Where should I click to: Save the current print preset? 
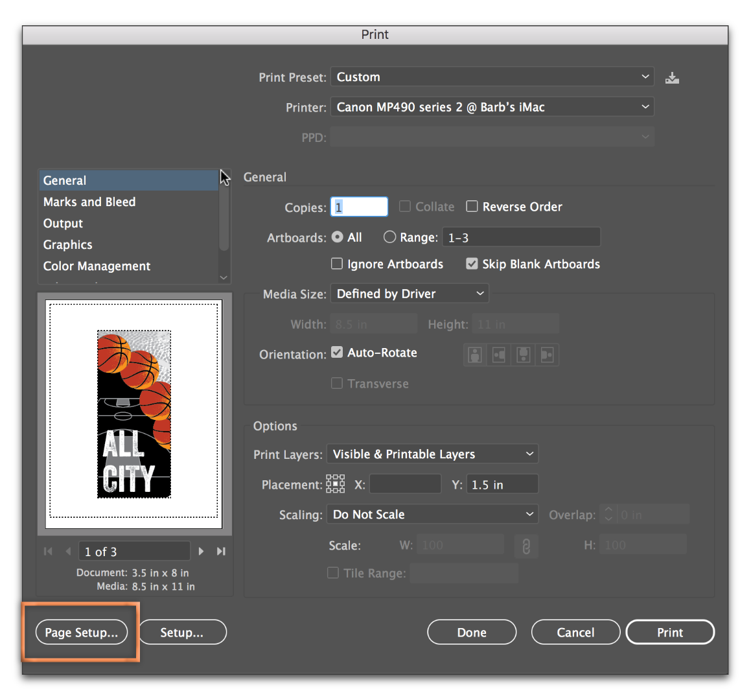(672, 77)
